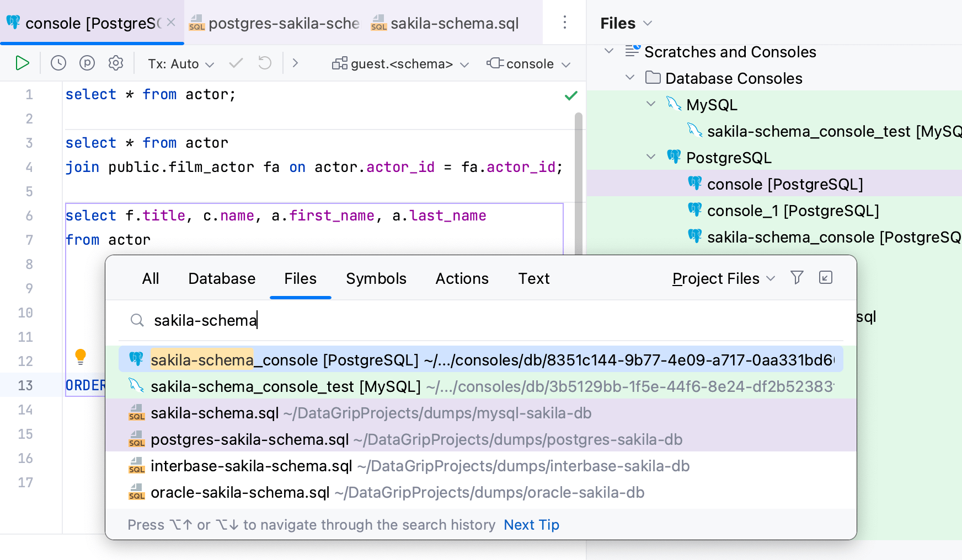Viewport: 962px width, 560px height.
Task: Open the Database tab in the search popup
Action: pos(221,278)
